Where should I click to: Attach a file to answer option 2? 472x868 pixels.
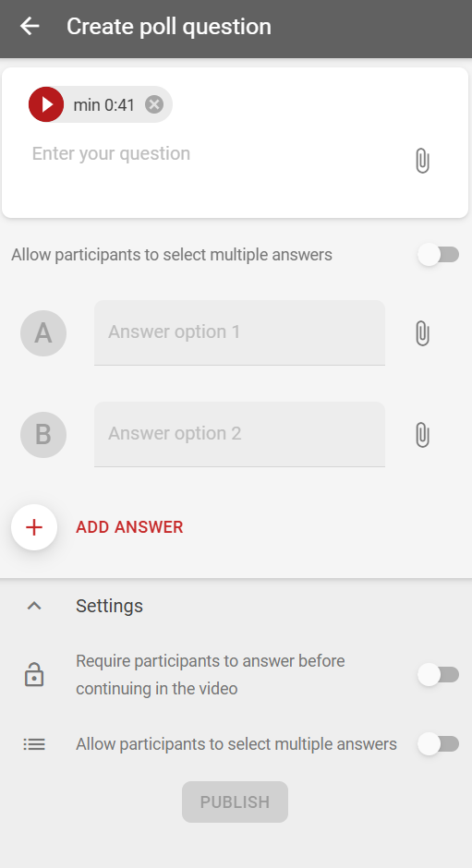click(422, 435)
